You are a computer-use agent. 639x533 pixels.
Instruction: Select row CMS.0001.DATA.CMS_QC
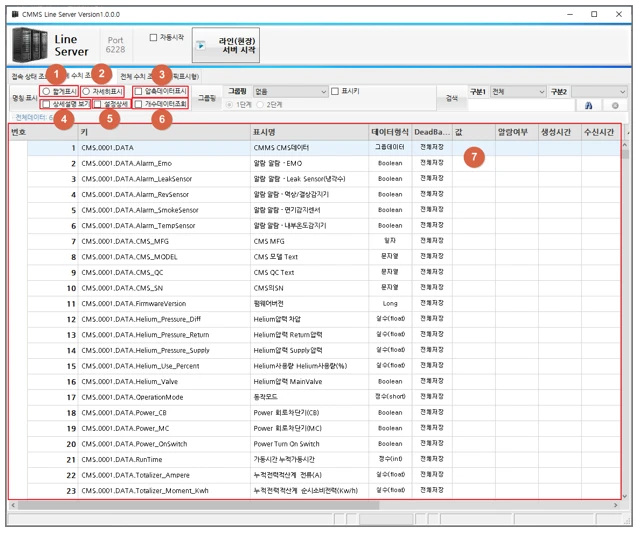click(x=324, y=272)
